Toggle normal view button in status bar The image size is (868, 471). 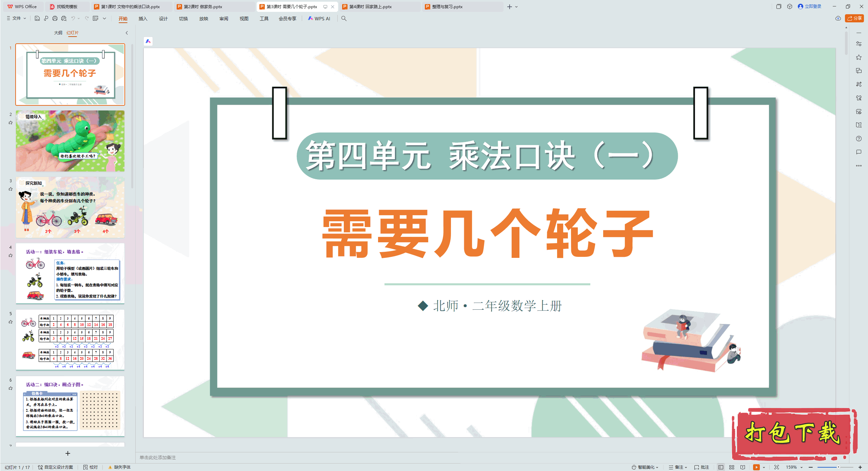point(721,467)
